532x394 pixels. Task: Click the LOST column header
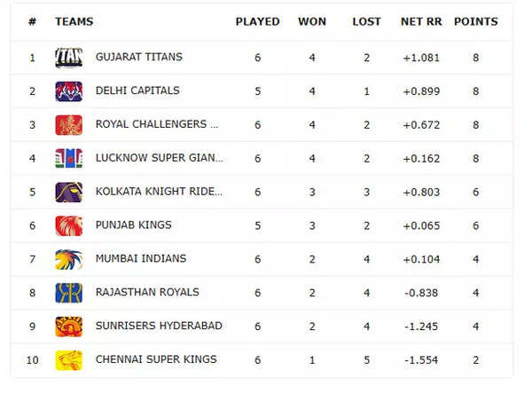click(366, 22)
